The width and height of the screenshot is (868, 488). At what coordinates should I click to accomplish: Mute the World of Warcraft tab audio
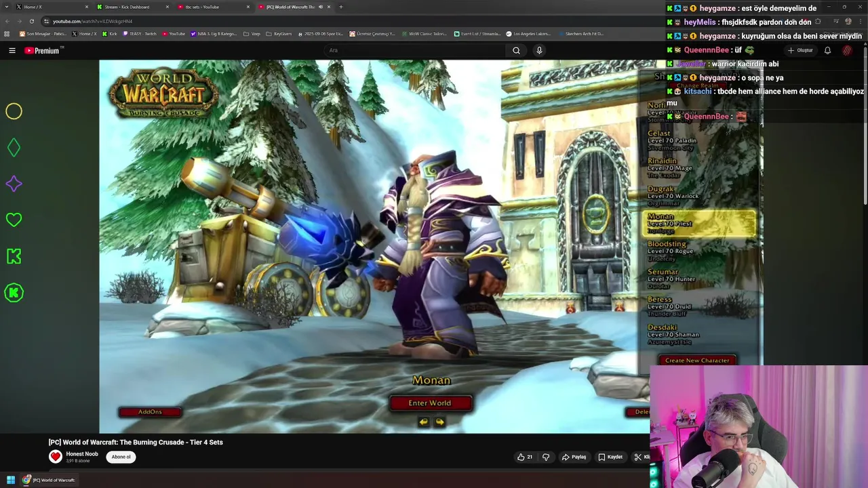[321, 7]
